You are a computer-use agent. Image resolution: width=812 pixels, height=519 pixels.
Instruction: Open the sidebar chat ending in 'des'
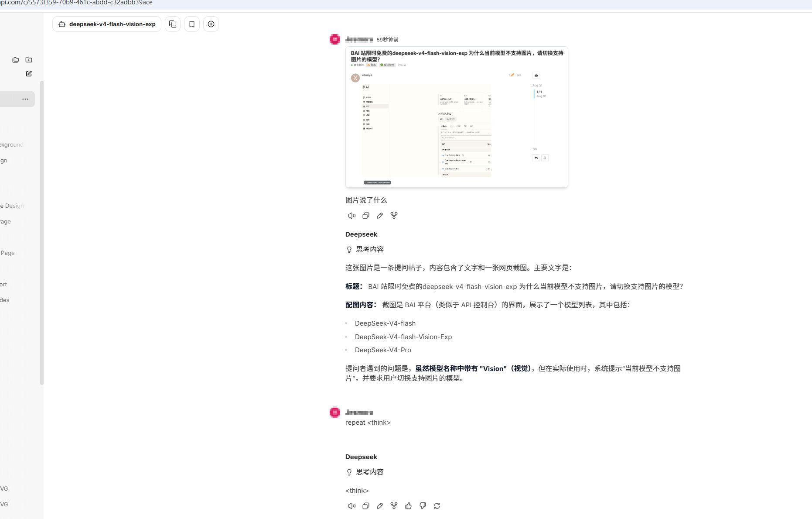point(4,300)
